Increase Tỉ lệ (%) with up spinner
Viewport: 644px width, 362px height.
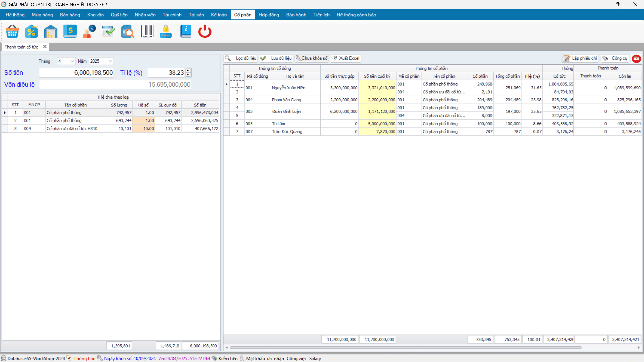coord(188,70)
